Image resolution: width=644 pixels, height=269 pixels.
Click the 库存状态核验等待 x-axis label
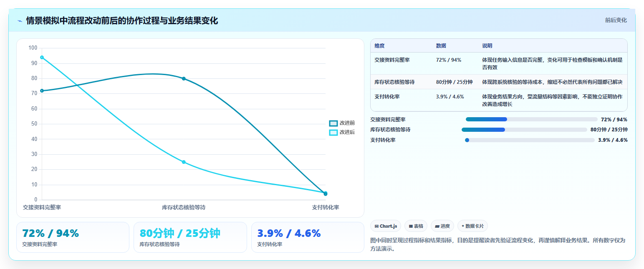point(184,207)
